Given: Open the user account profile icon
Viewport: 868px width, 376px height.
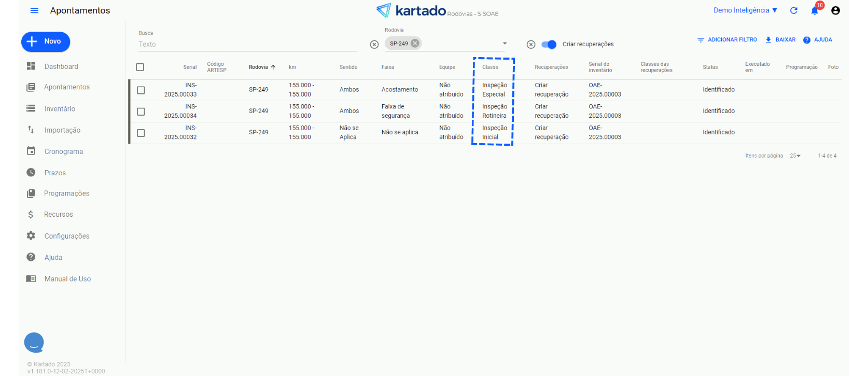Looking at the screenshot, I should click(835, 10).
